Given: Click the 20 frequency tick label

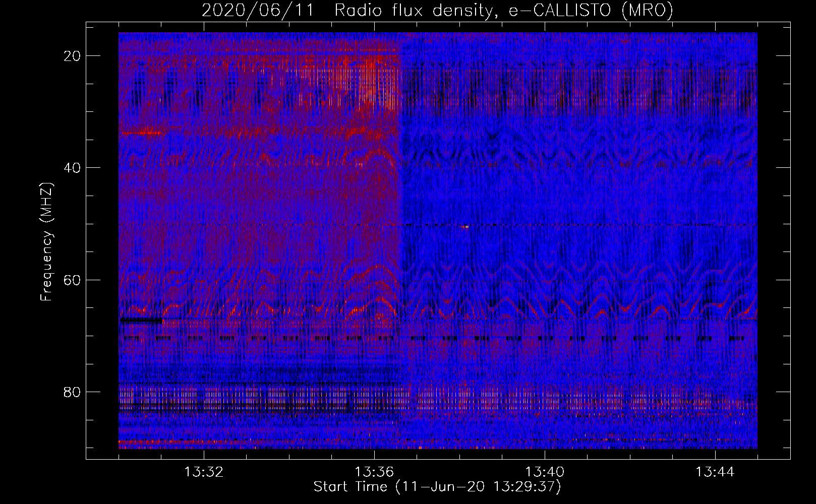Looking at the screenshot, I should (73, 56).
